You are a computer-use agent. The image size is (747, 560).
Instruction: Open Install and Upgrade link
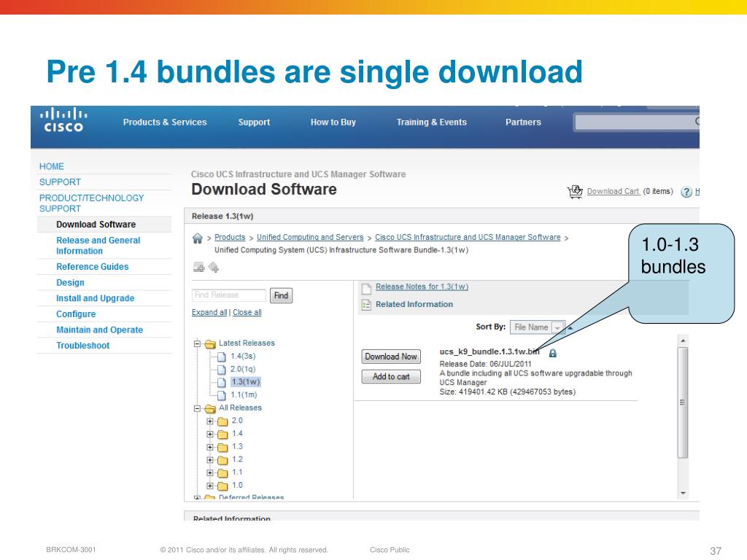96,298
